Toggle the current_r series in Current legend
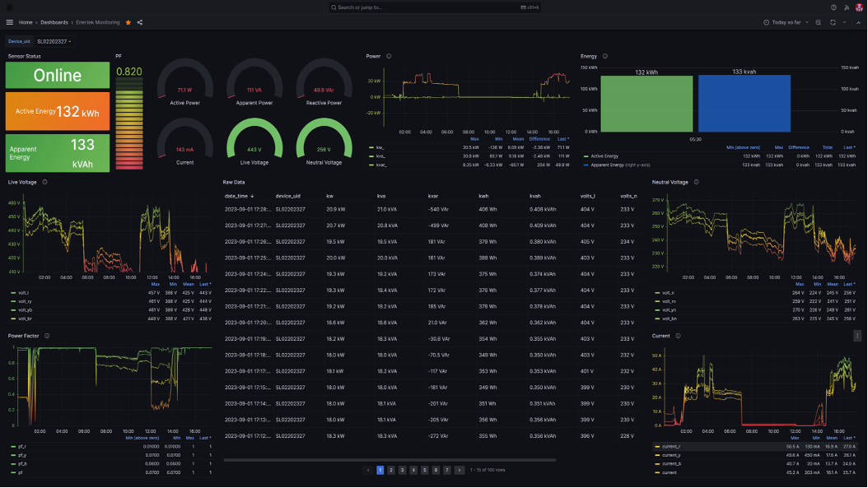868x488 pixels. pyautogui.click(x=670, y=445)
